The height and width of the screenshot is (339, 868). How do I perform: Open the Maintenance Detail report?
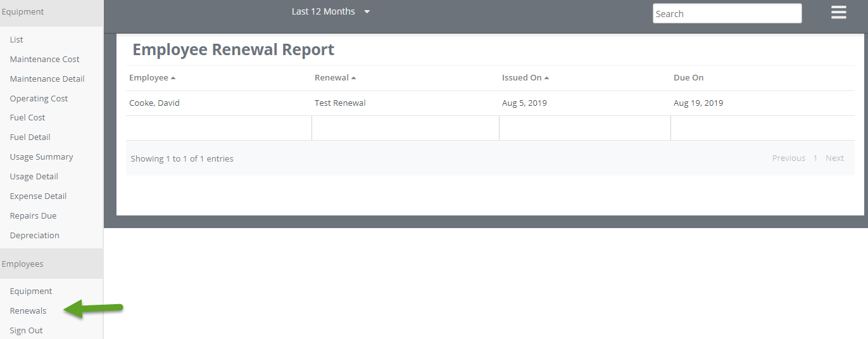[47, 79]
